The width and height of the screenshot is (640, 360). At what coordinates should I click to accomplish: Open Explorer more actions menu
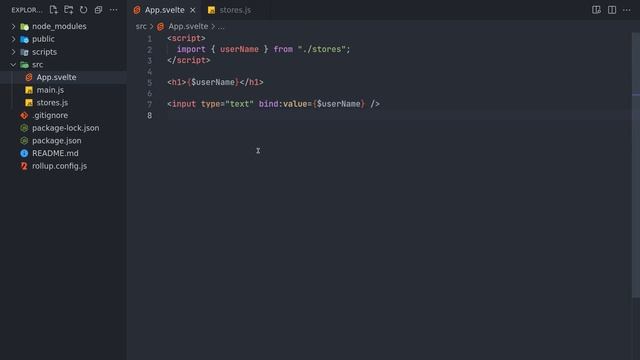113,10
